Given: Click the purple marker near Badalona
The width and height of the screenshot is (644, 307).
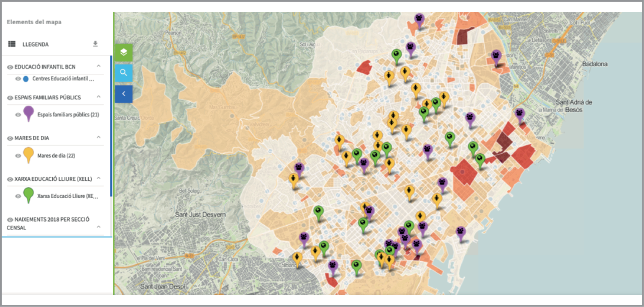Looking at the screenshot, I should click(x=496, y=57).
